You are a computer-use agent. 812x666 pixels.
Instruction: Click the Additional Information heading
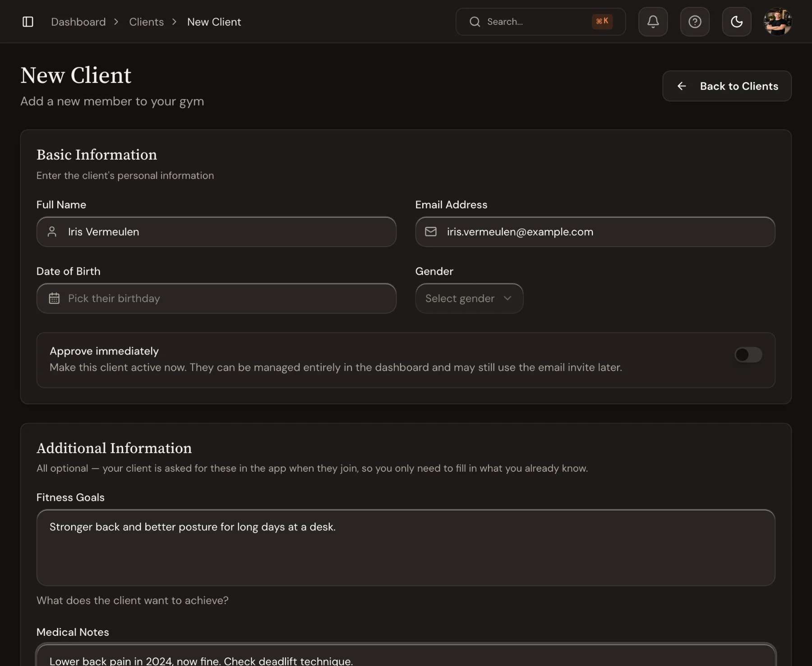click(x=114, y=448)
